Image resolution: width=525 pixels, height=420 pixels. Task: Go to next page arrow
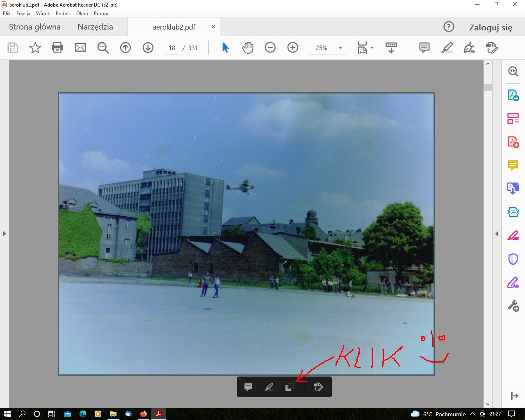[x=148, y=48]
